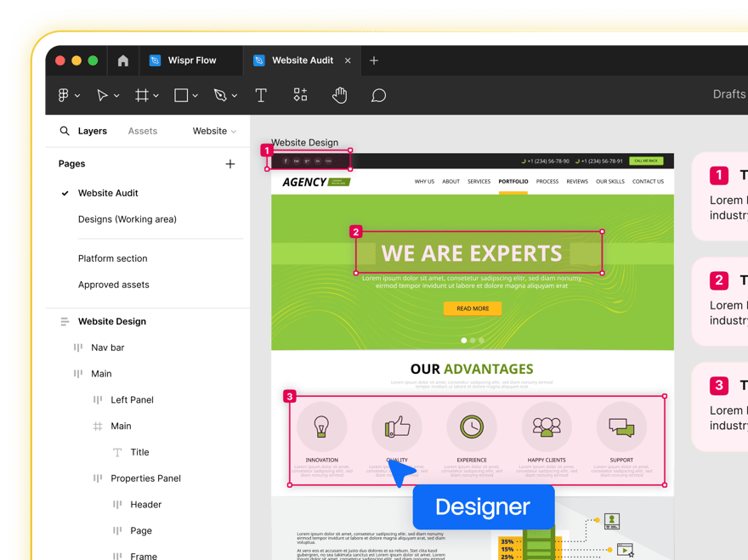Select the Frame tool
Image resolution: width=748 pixels, height=560 pixels.
click(x=142, y=95)
